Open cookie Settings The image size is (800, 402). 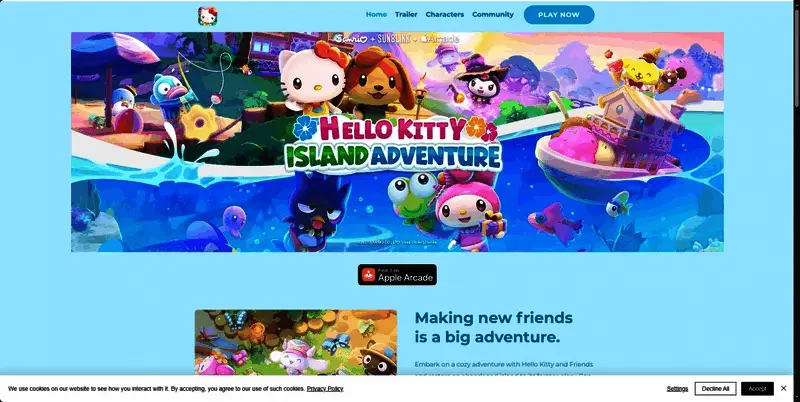click(677, 389)
